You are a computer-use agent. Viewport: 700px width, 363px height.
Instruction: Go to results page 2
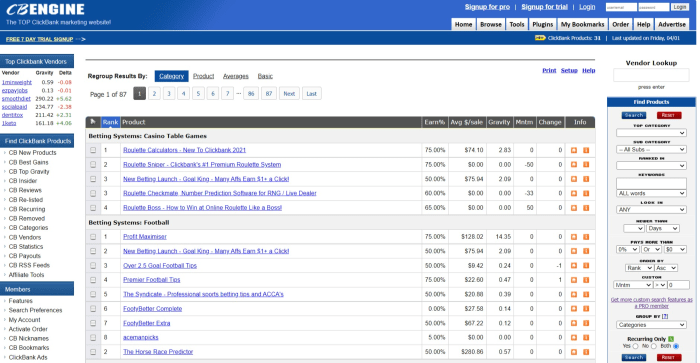point(154,94)
